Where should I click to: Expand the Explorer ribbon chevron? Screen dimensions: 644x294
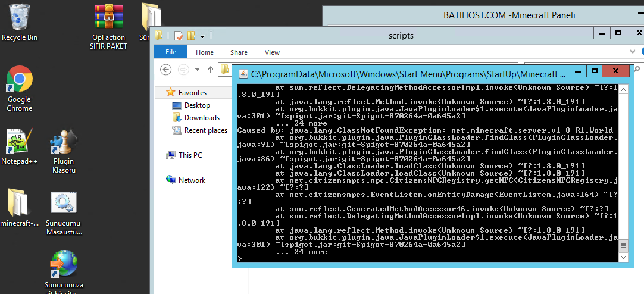633,52
